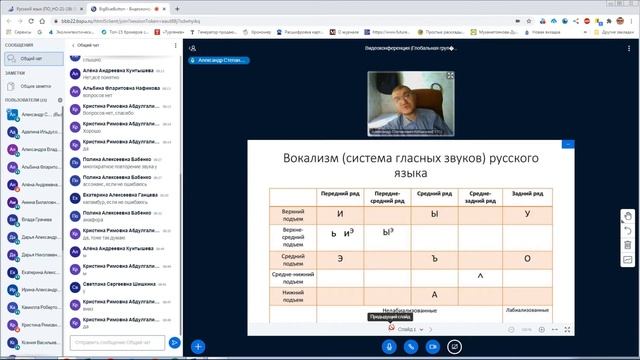Screen dimensions: 640x360
Task: Select user Аделина Ильдус in list
Action: click(x=33, y=132)
